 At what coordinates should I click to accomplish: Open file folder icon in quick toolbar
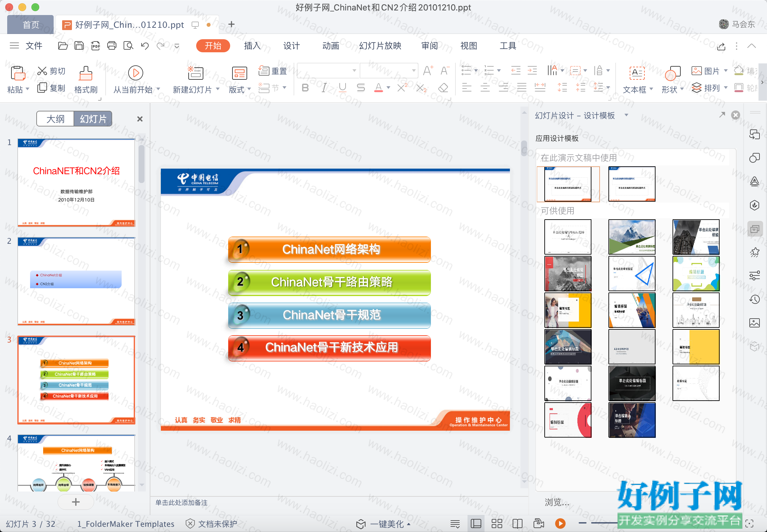click(63, 46)
